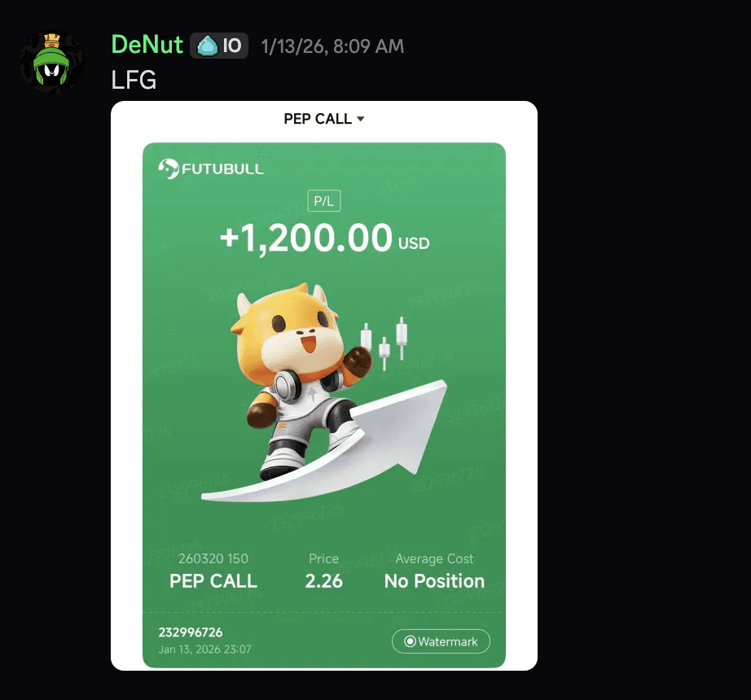This screenshot has width=751, height=700.
Task: Click the Price 2.26 value
Action: 323,571
